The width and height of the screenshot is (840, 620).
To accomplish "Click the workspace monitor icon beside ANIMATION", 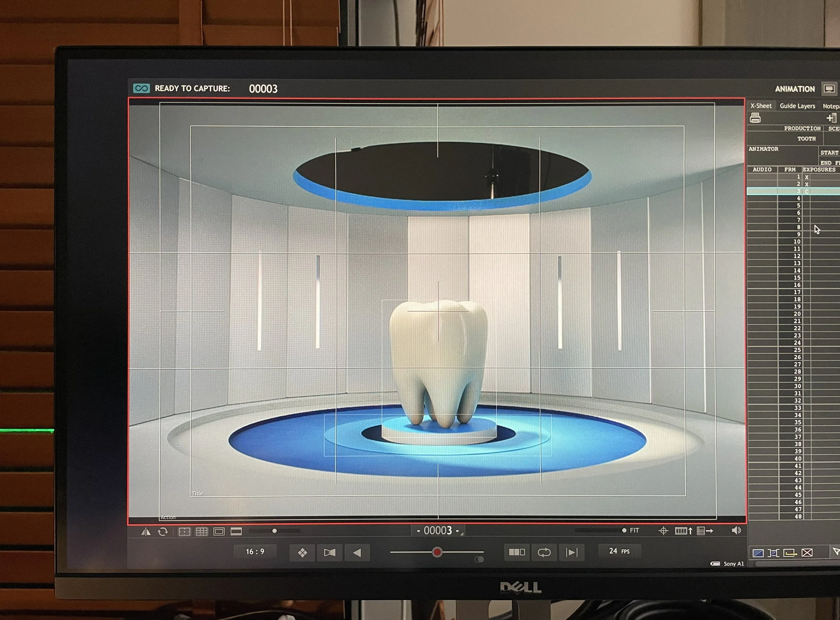I will point(829,89).
